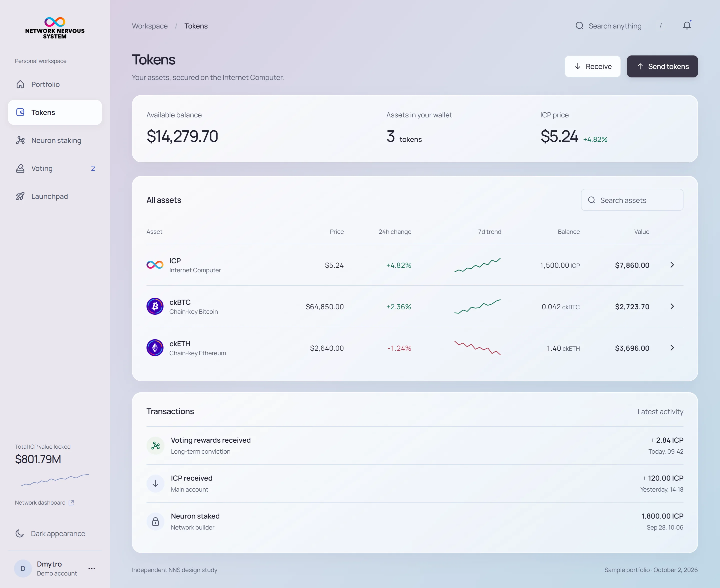The width and height of the screenshot is (720, 588).
Task: Open the account three-dots menu
Action: tap(91, 568)
